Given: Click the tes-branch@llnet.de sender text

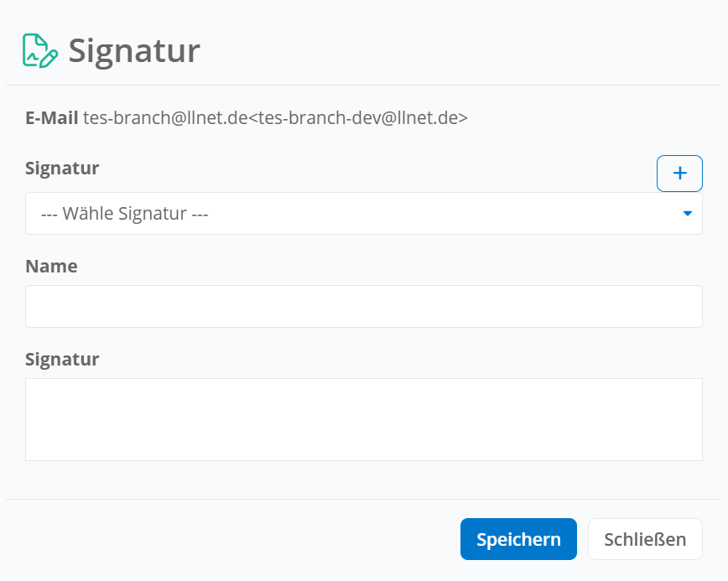Looking at the screenshot, I should [165, 118].
